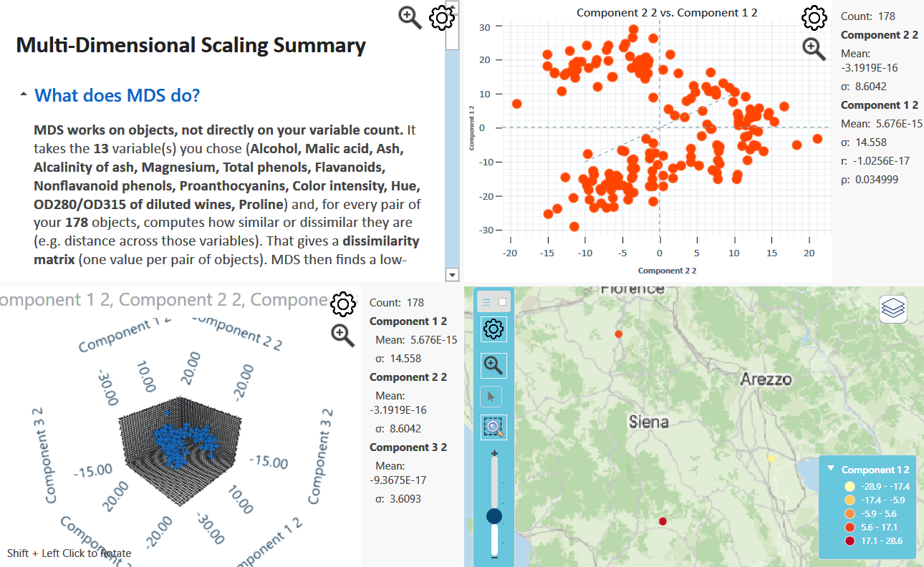The height and width of the screenshot is (567, 924).
Task: Click the dark red map point near Siena
Action: pyautogui.click(x=663, y=521)
